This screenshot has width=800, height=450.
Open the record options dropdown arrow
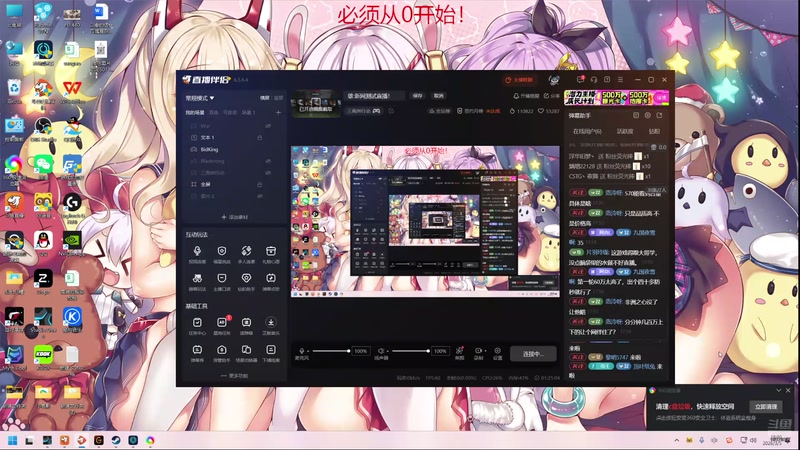tap(485, 351)
